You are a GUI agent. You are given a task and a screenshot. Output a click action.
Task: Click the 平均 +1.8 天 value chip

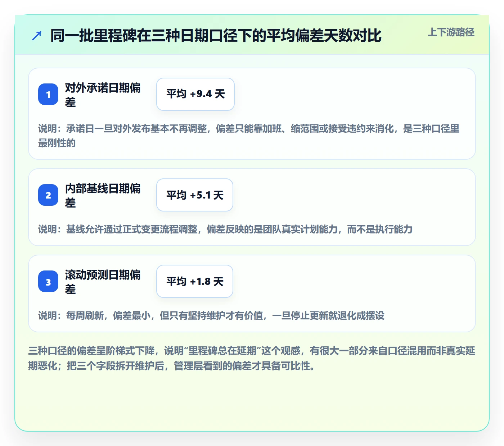pyautogui.click(x=195, y=281)
